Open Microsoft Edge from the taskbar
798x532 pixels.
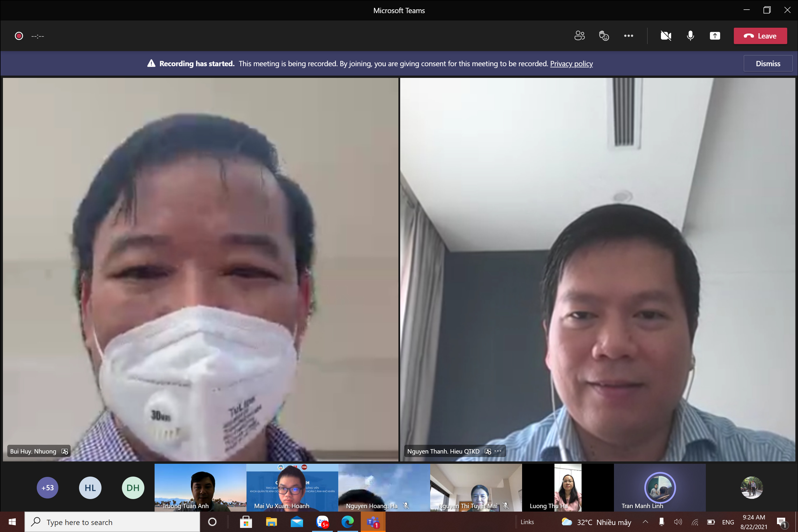click(x=347, y=522)
